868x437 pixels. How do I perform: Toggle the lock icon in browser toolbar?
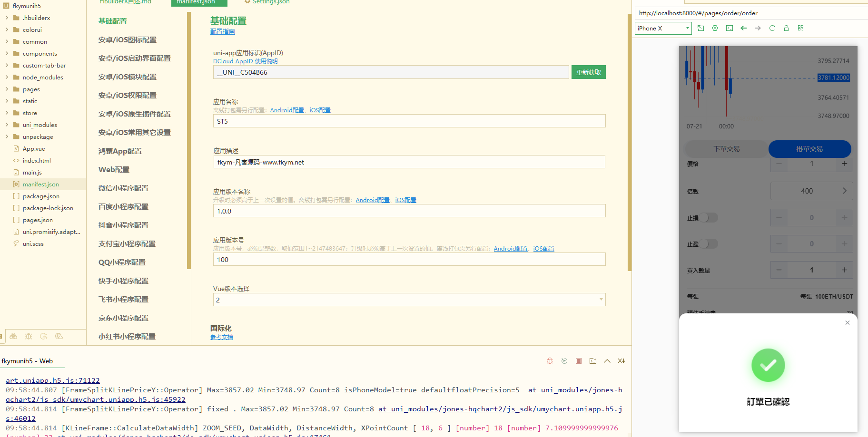[x=786, y=28]
